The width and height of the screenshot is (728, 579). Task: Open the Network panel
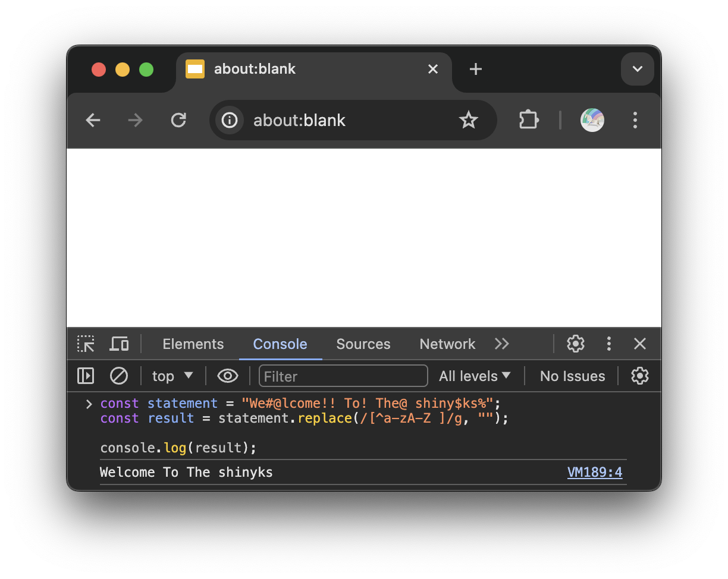tap(447, 344)
